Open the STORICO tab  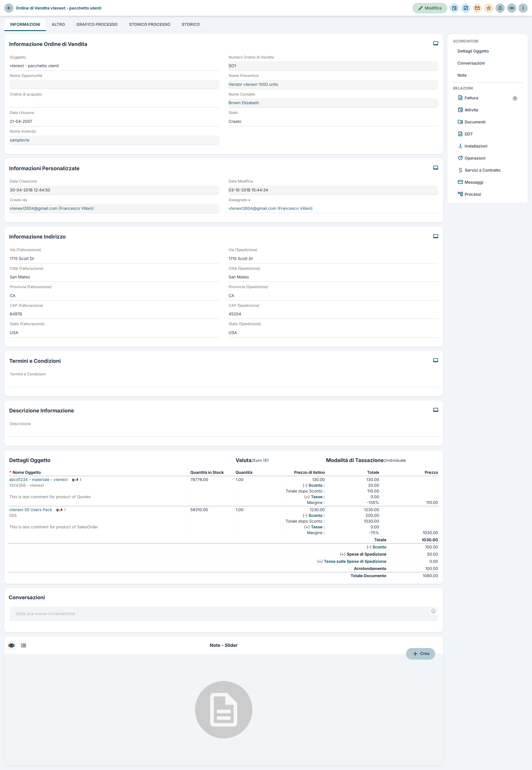pyautogui.click(x=190, y=24)
